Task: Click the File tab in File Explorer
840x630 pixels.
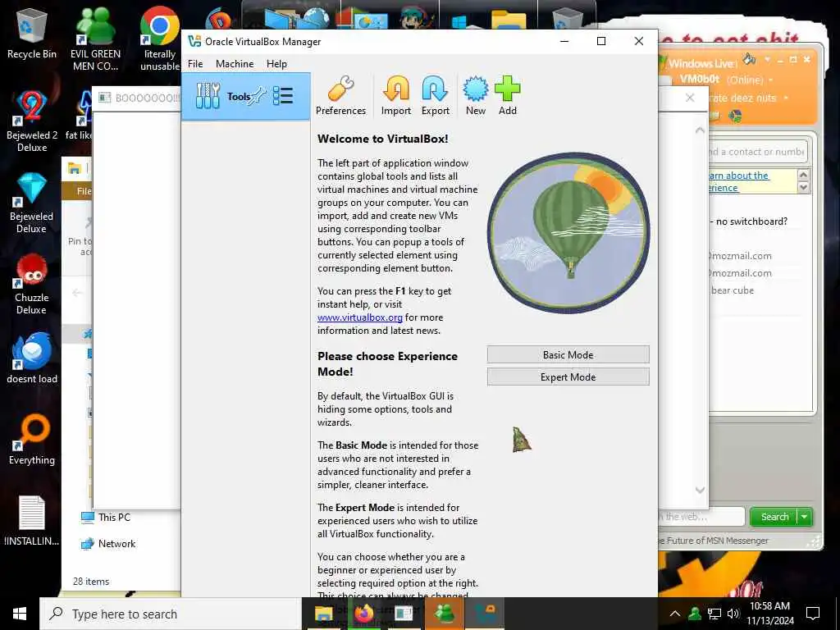Action: pos(84,191)
